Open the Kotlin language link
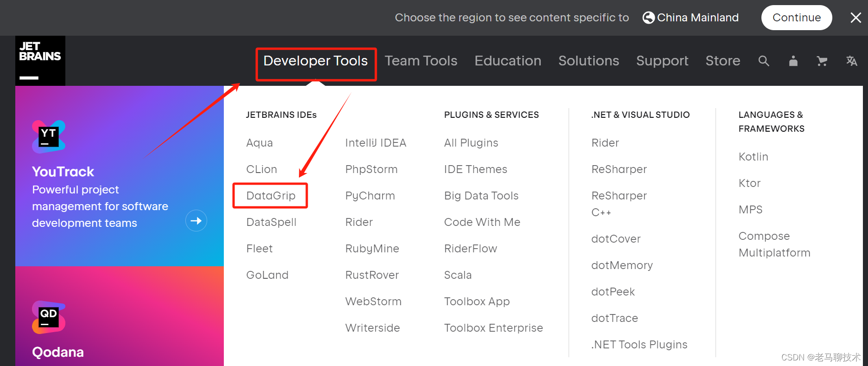Screen dimensions: 868x366 point(754,157)
